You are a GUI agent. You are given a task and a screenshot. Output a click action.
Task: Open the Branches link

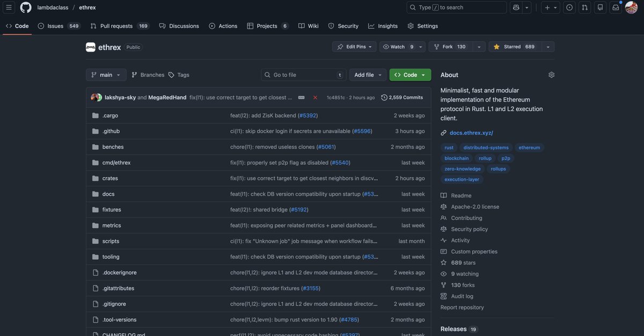click(x=148, y=75)
